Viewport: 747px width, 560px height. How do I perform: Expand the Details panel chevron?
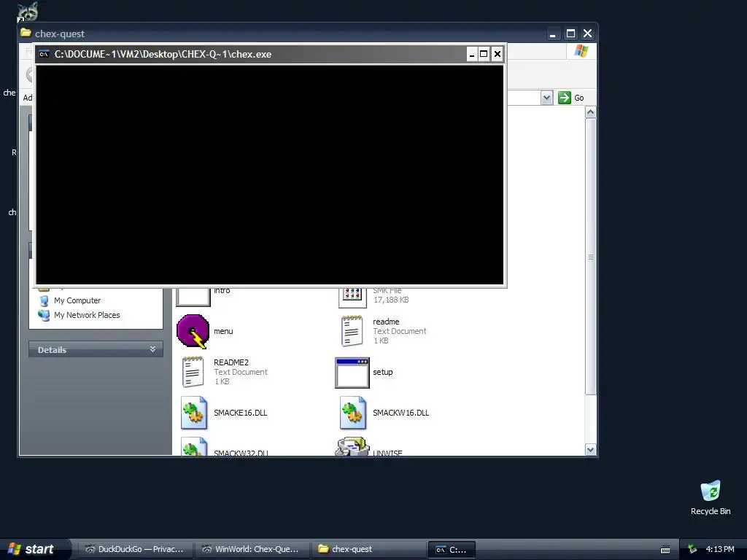(152, 349)
